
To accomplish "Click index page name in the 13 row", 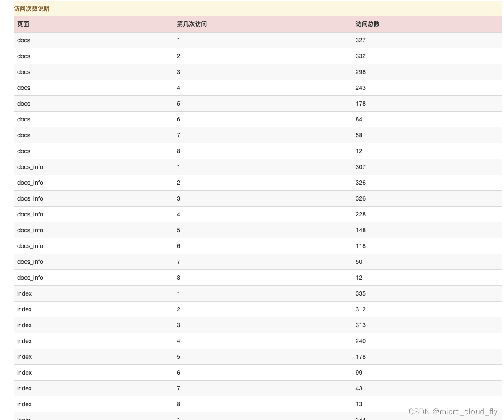I will click(24, 404).
